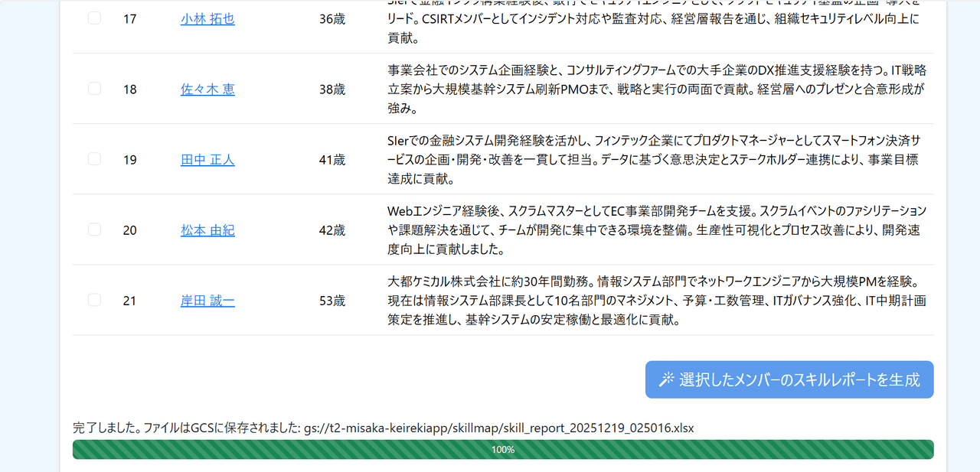Click the 38歳 age cell

pyautogui.click(x=332, y=90)
